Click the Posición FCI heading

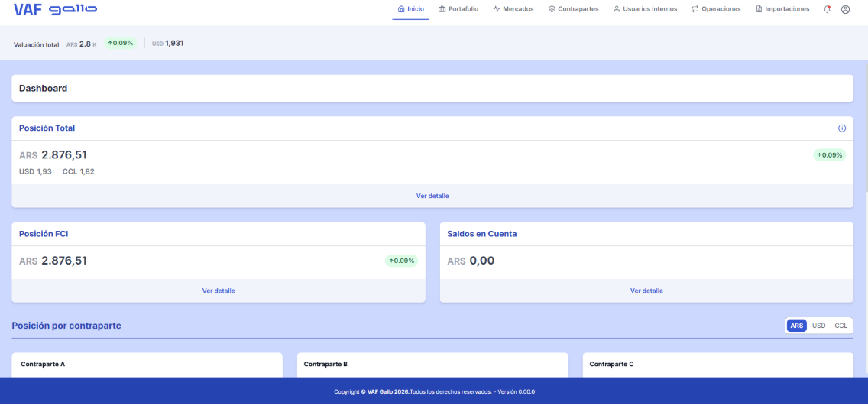point(44,234)
